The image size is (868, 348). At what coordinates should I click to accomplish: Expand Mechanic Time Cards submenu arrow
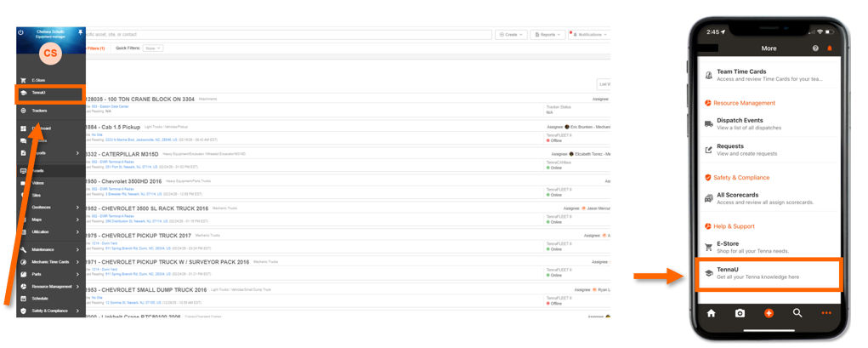click(77, 261)
